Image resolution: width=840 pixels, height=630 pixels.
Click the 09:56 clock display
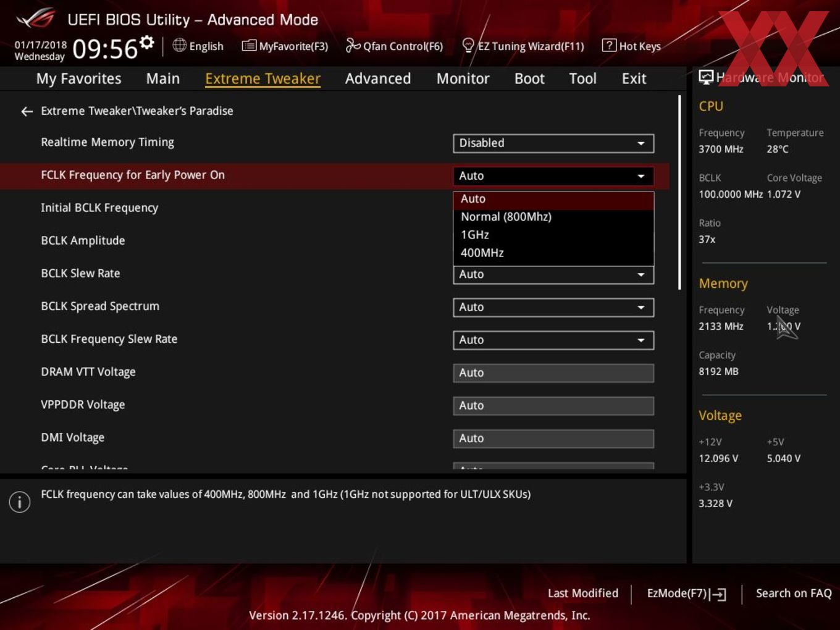[x=105, y=49]
